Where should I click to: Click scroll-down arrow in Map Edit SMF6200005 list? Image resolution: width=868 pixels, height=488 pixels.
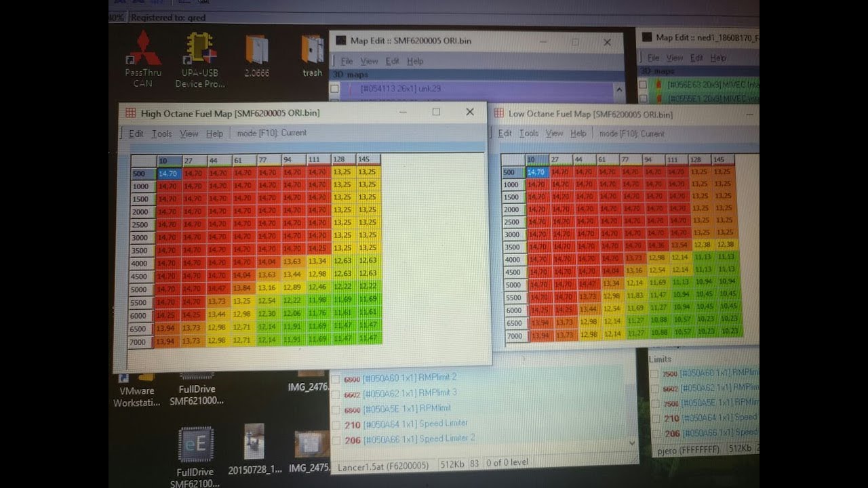[x=633, y=443]
